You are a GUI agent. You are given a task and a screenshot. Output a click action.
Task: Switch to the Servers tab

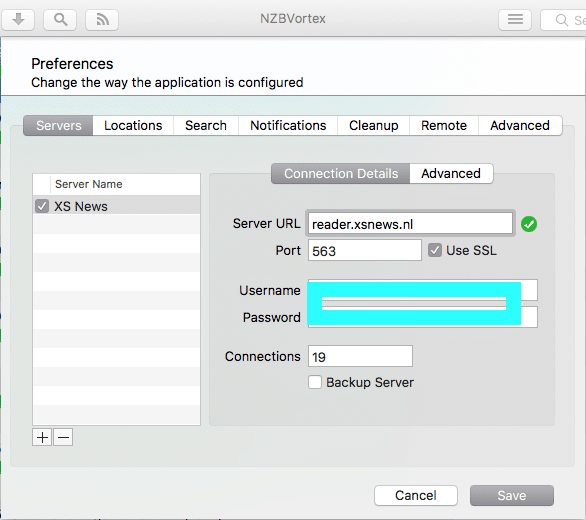pos(58,125)
